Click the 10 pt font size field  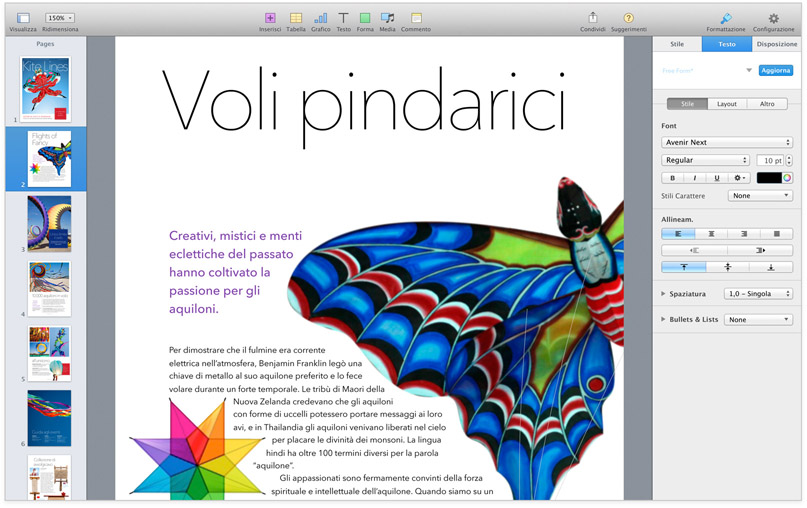coord(770,161)
